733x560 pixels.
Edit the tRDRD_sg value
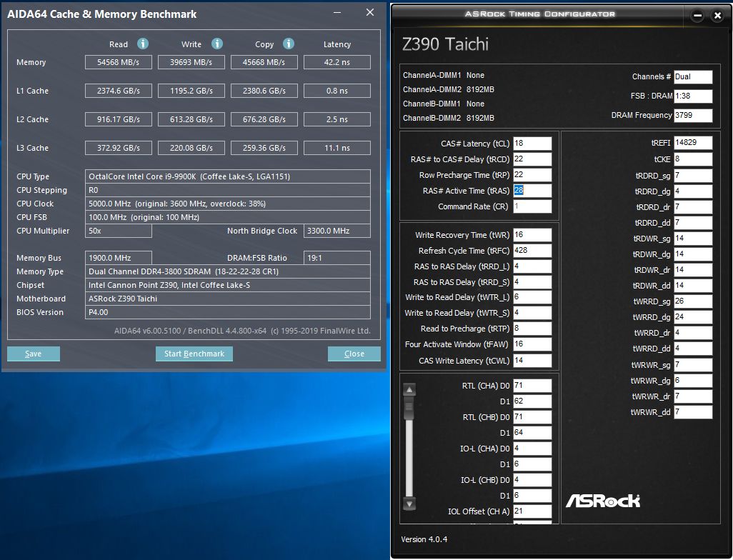pyautogui.click(x=693, y=176)
